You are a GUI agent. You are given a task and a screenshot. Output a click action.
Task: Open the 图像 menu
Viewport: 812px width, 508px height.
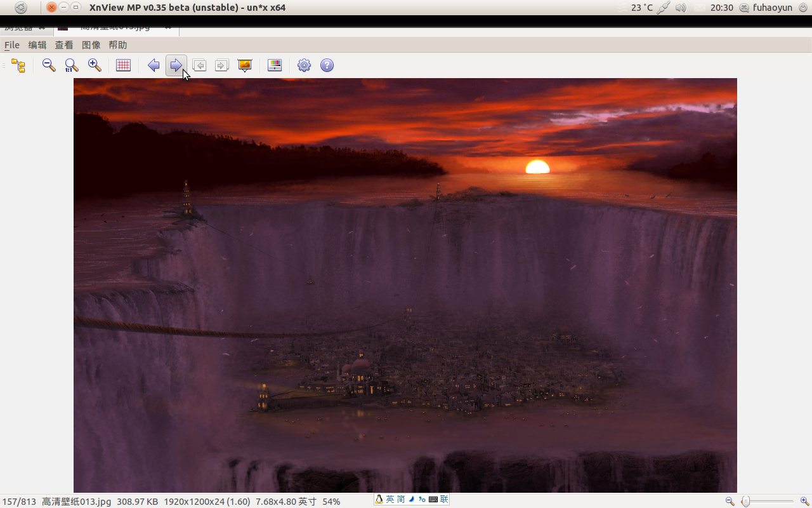pos(91,45)
